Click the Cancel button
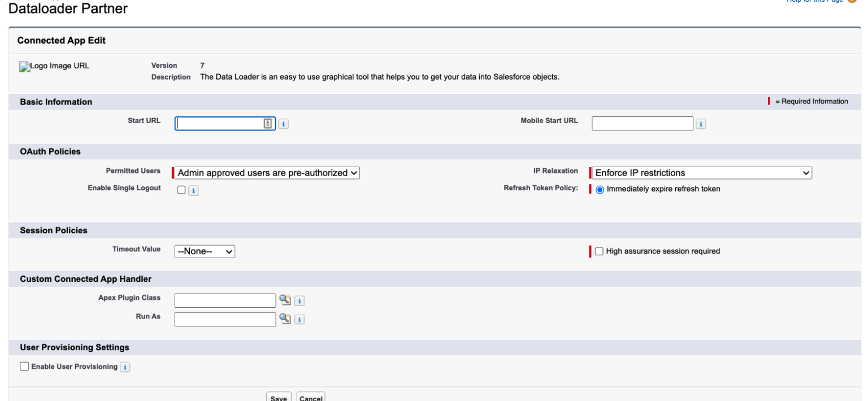The width and height of the screenshot is (868, 401). tap(310, 397)
